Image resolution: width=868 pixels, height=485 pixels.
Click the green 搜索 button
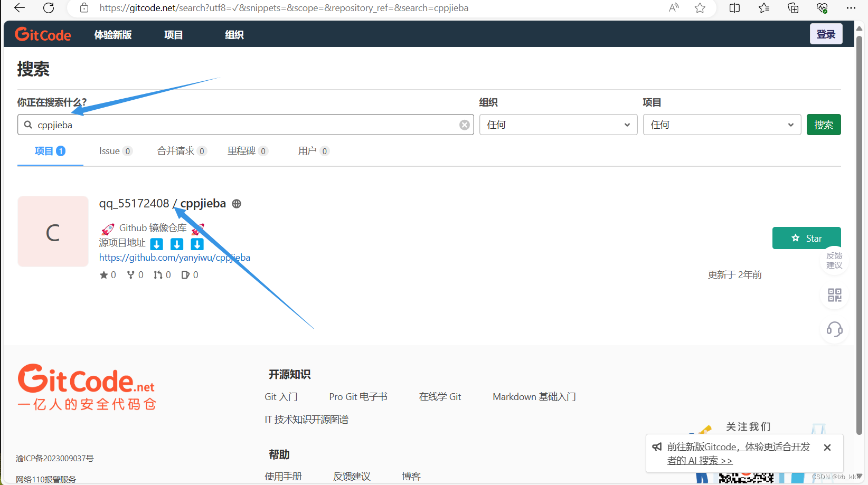(x=824, y=125)
